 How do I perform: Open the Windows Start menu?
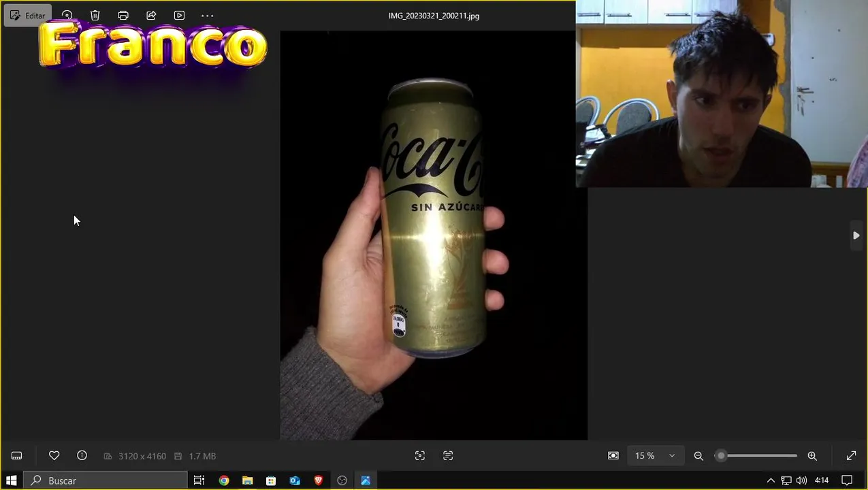tap(12, 480)
